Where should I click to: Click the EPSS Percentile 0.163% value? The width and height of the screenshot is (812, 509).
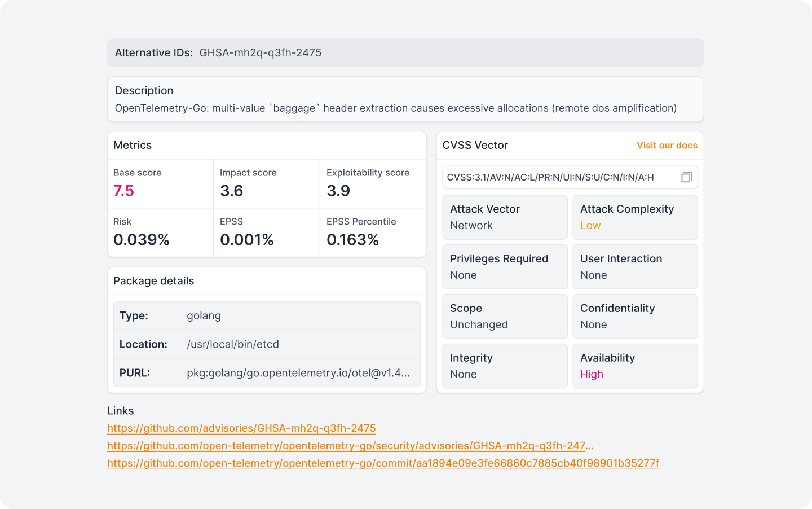[352, 240]
